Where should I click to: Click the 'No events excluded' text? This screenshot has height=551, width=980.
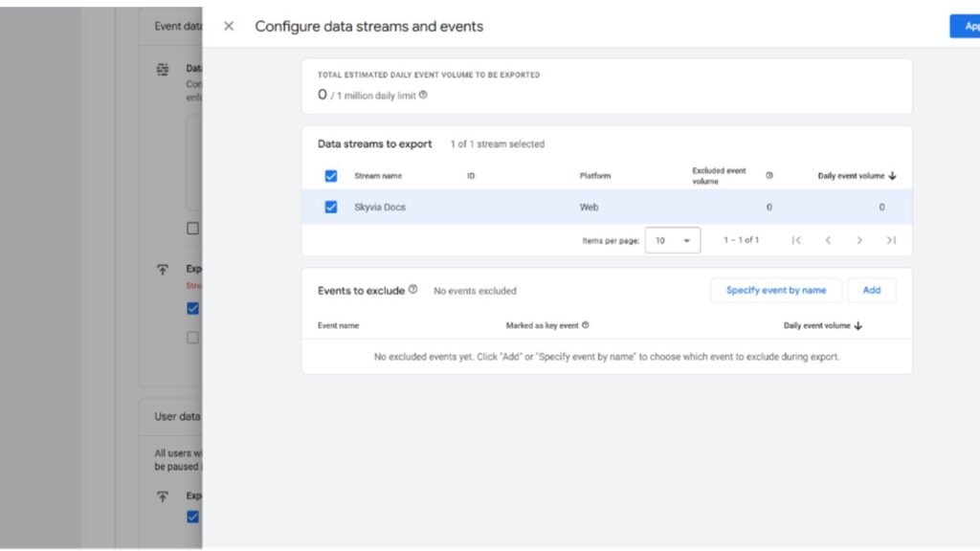click(x=475, y=291)
